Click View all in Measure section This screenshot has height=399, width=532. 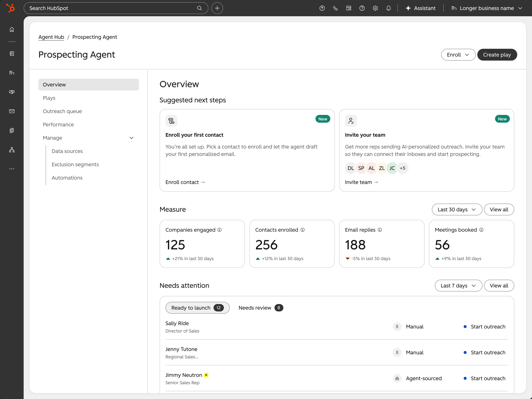(499, 209)
